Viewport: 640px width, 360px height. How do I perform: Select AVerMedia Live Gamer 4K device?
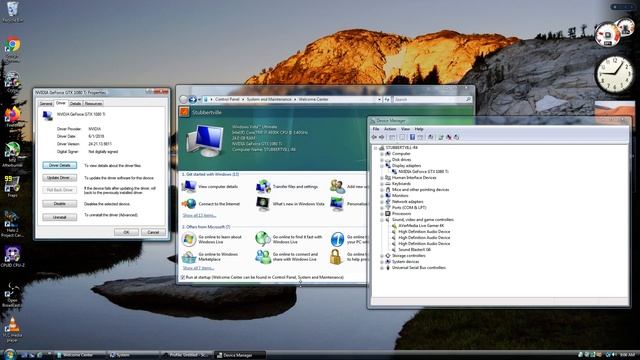(421, 226)
